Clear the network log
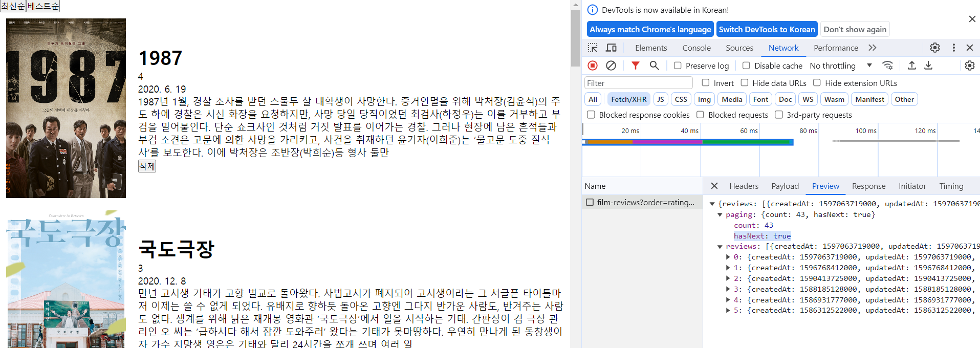The image size is (980, 348). click(x=611, y=66)
